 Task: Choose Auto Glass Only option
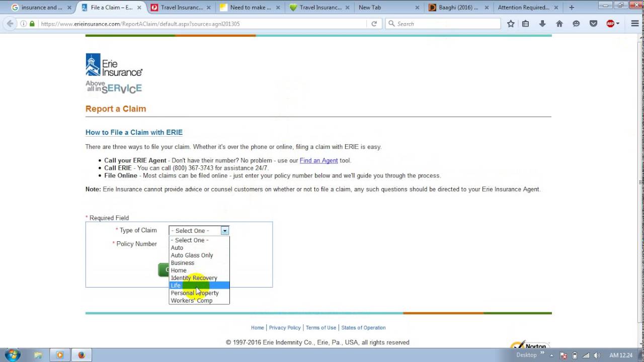(199, 255)
